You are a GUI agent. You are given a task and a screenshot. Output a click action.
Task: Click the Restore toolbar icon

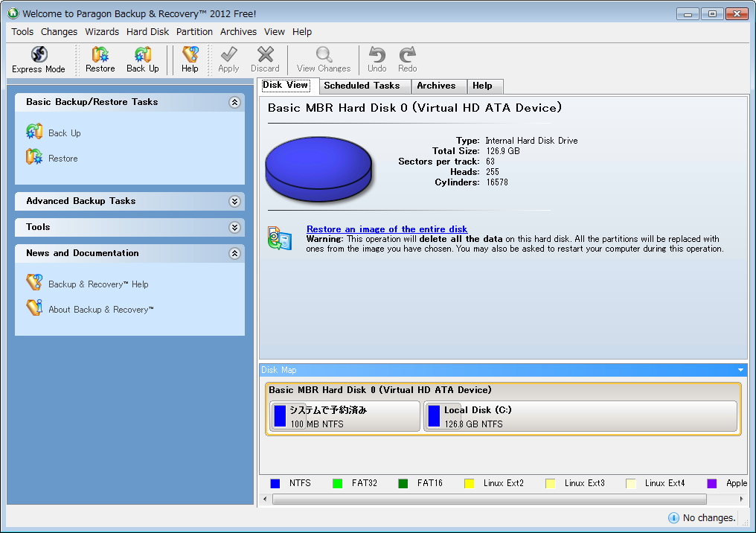100,54
